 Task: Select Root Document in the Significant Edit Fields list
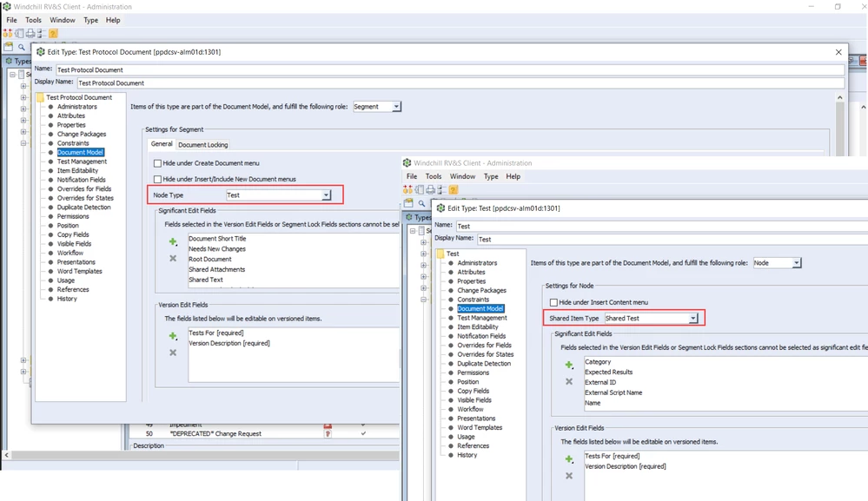click(210, 259)
